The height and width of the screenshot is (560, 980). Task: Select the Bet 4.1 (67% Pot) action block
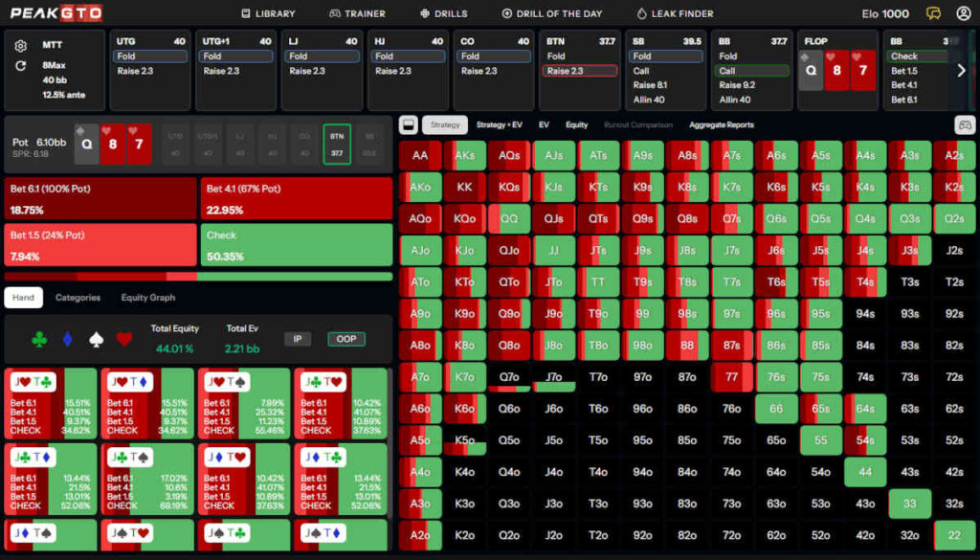(296, 198)
